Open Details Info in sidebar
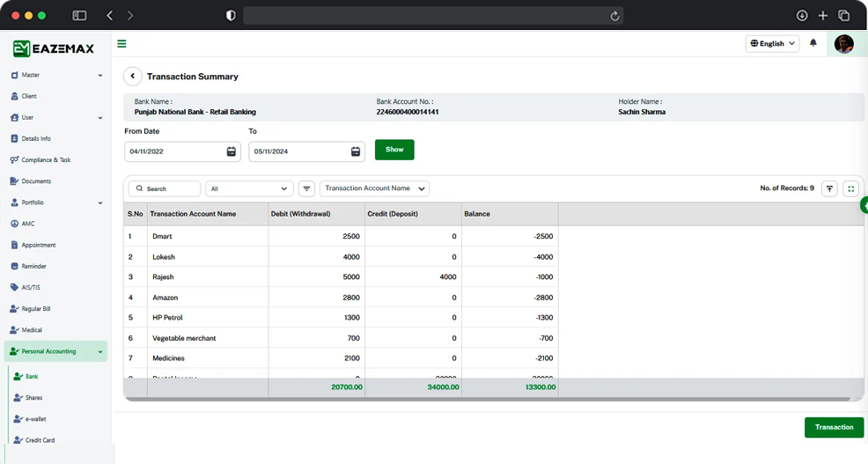Image resolution: width=868 pixels, height=464 pixels. click(56, 139)
